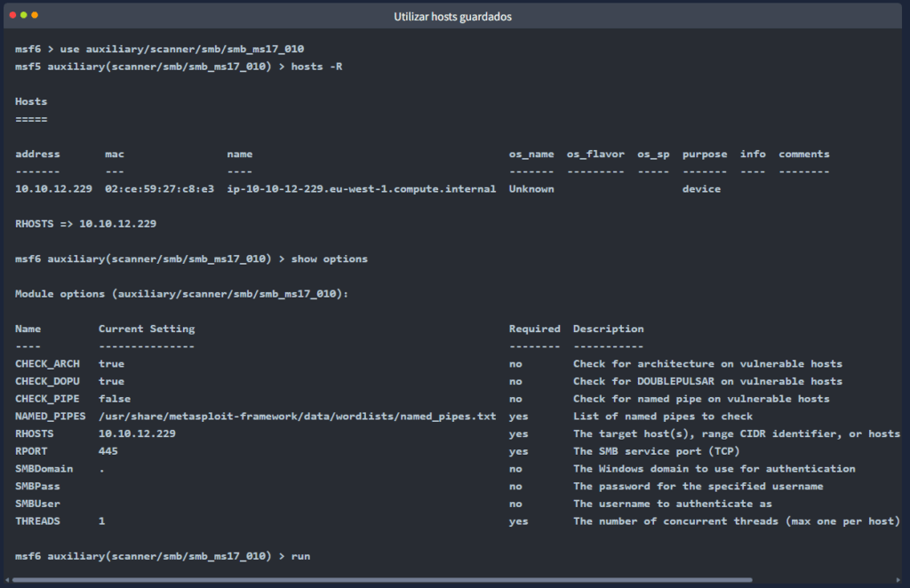Click the scrollbar right arrow

(898, 580)
